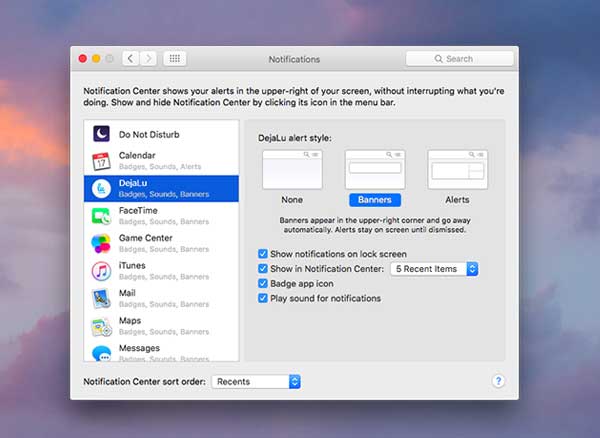Go back with the left chevron button
Image resolution: width=600 pixels, height=438 pixels.
pos(131,59)
